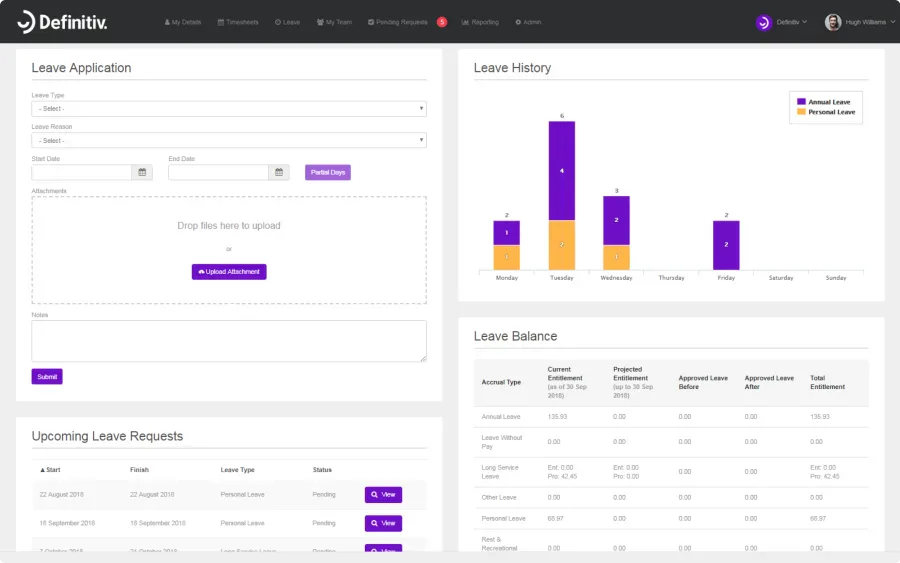Expand the Leave Reason dropdown
Image resolution: width=900 pixels, height=563 pixels.
point(229,140)
